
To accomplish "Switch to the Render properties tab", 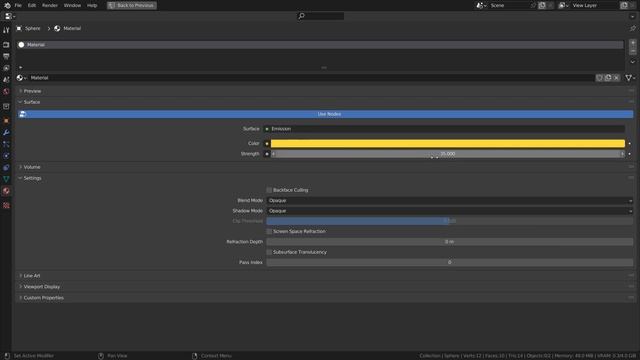I will tap(6, 45).
